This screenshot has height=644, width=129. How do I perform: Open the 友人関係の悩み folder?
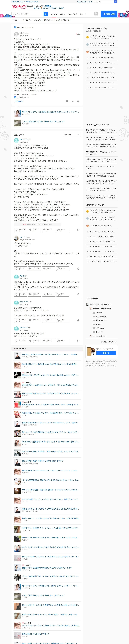pos(94,317)
